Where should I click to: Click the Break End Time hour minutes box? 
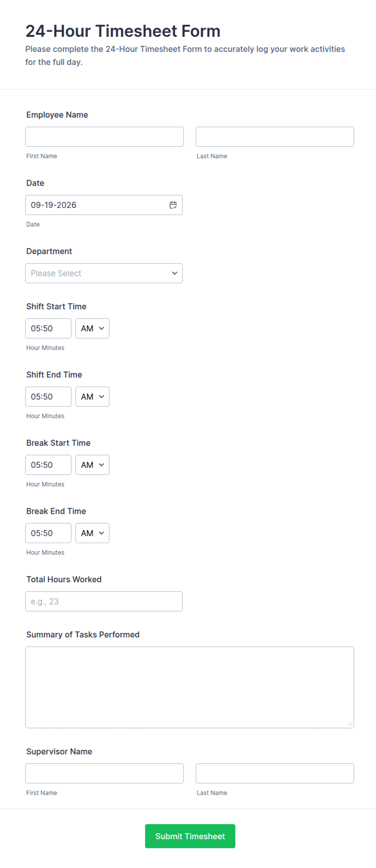pos(48,533)
